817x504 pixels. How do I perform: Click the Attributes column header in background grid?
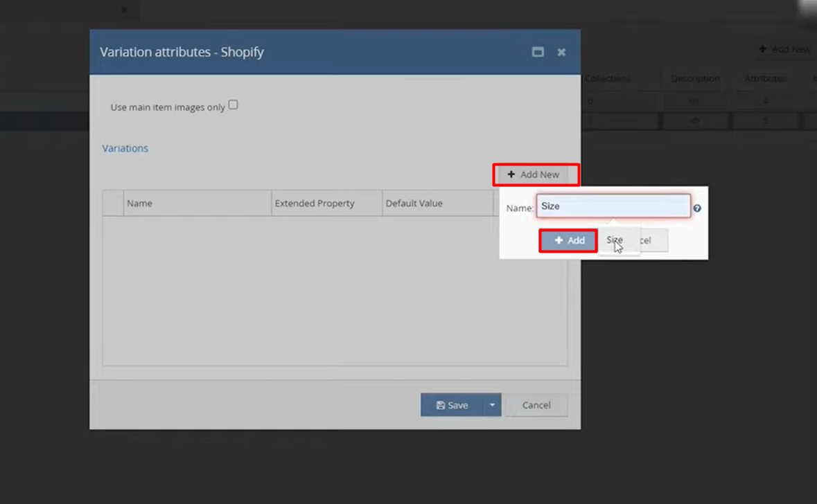point(766,78)
